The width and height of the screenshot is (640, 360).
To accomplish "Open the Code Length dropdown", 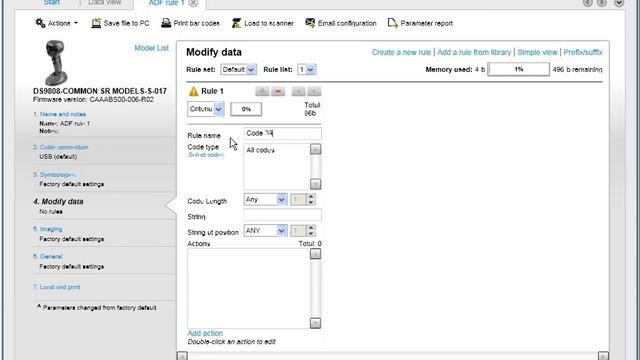I will click(265, 199).
